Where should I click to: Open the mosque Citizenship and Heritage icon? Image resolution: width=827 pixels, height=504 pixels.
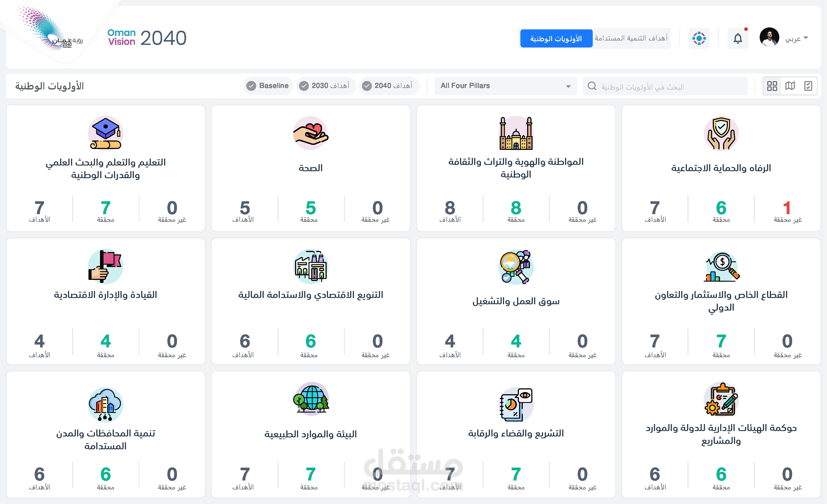click(x=516, y=133)
